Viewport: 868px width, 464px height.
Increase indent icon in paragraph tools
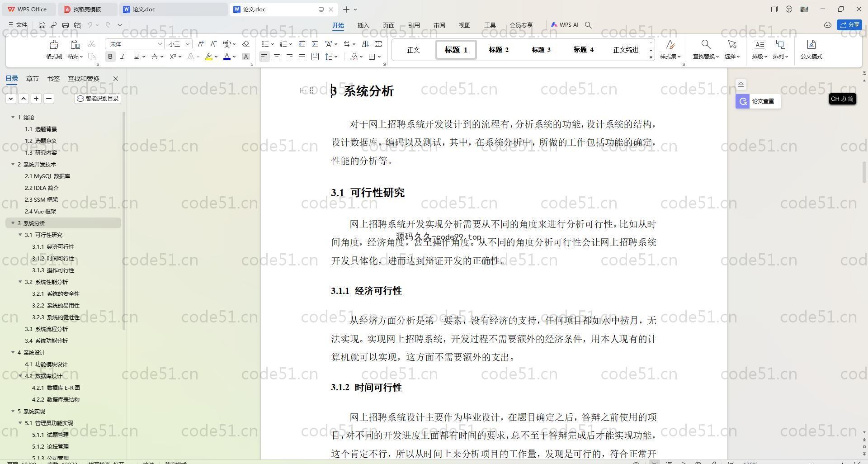(315, 44)
